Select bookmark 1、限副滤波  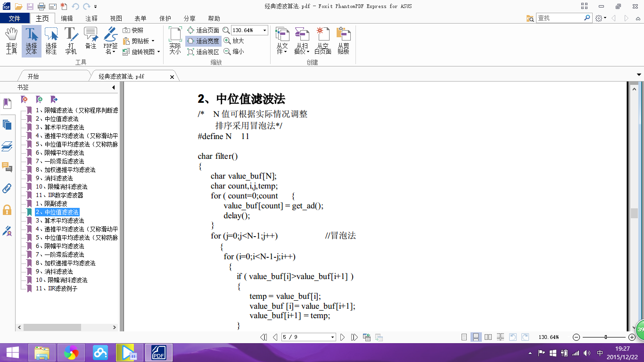[x=51, y=204]
